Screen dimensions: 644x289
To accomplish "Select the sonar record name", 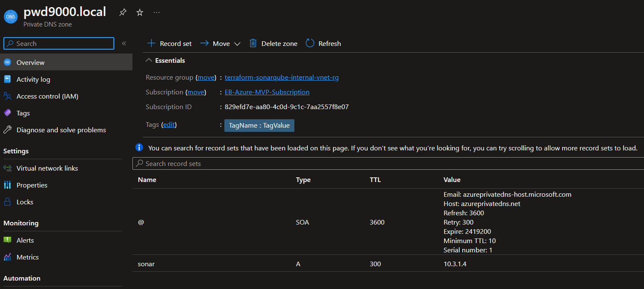I will pyautogui.click(x=146, y=264).
